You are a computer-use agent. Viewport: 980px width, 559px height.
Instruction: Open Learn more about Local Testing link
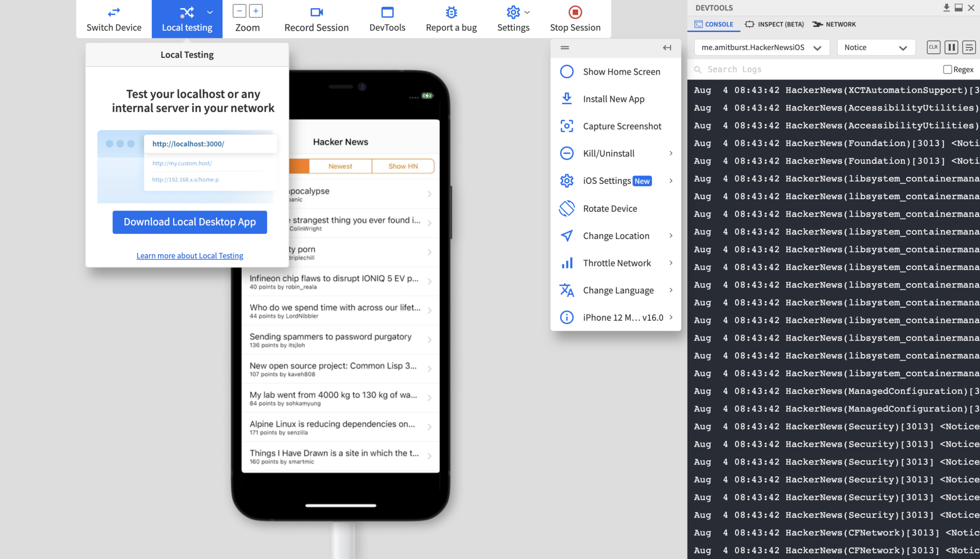(189, 256)
